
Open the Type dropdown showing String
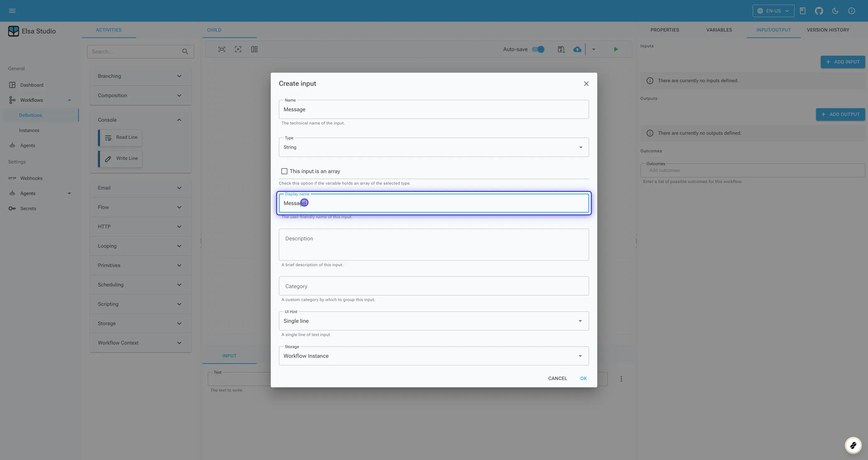click(x=434, y=147)
